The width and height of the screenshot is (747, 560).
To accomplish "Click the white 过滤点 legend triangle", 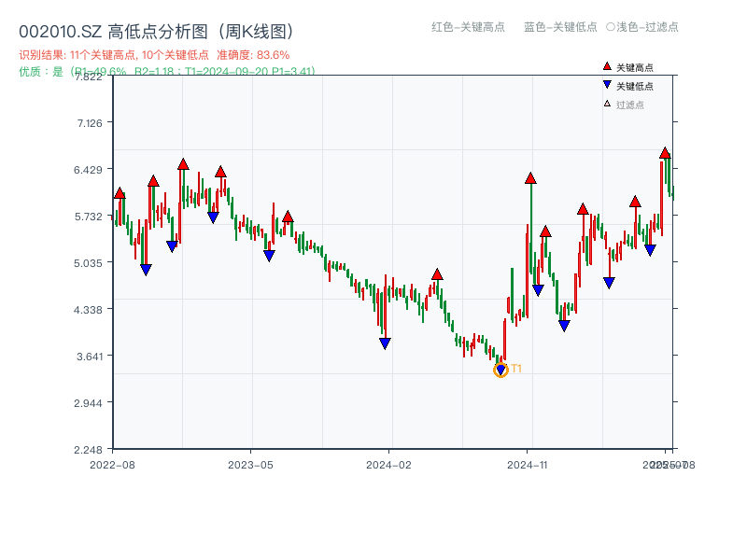I will [x=607, y=104].
